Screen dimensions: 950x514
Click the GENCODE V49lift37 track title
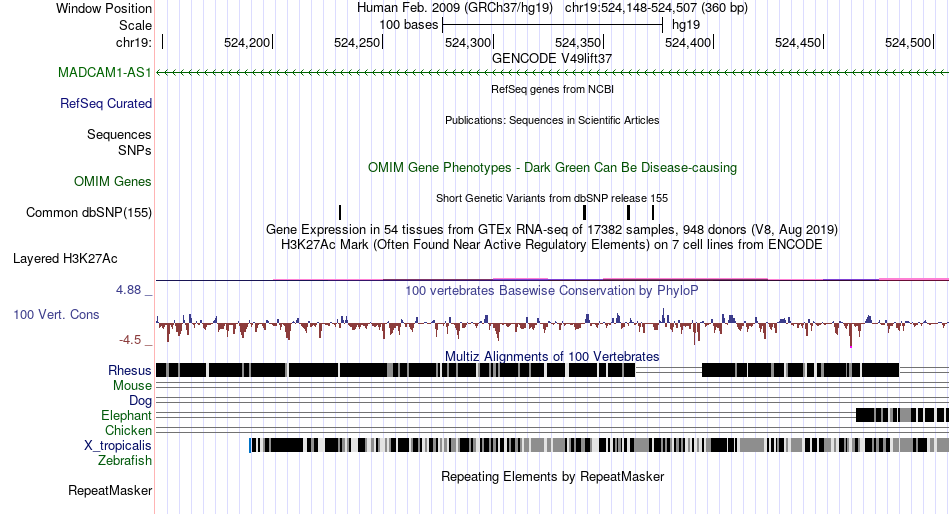pos(552,58)
